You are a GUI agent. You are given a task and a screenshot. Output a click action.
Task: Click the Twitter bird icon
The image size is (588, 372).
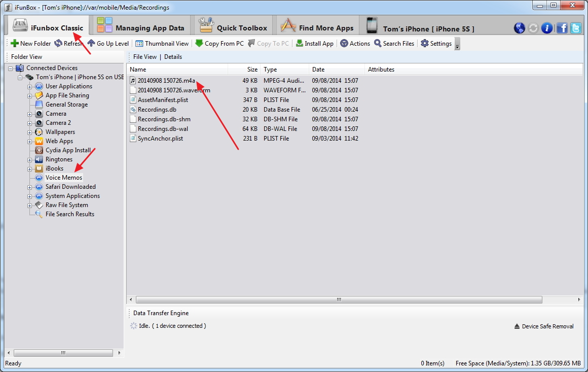coord(576,28)
